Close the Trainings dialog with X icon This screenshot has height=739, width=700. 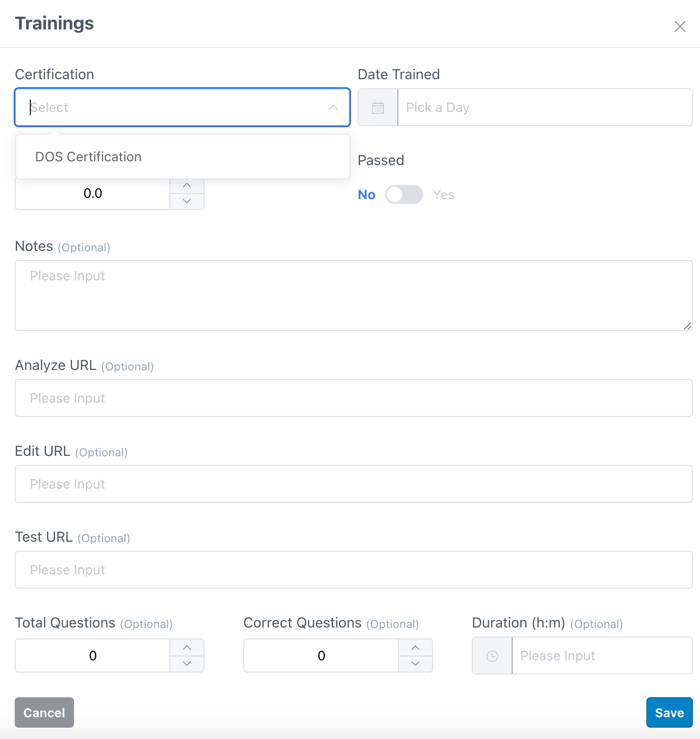(x=680, y=27)
